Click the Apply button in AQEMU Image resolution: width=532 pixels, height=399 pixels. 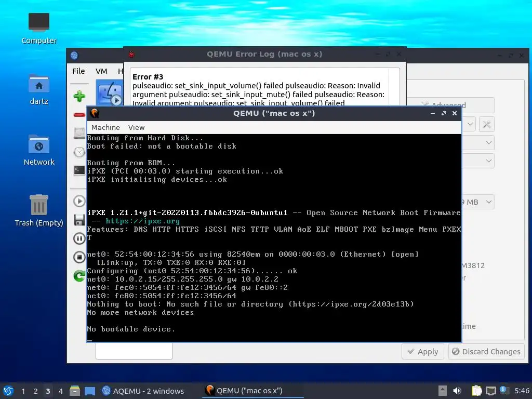[423, 352]
